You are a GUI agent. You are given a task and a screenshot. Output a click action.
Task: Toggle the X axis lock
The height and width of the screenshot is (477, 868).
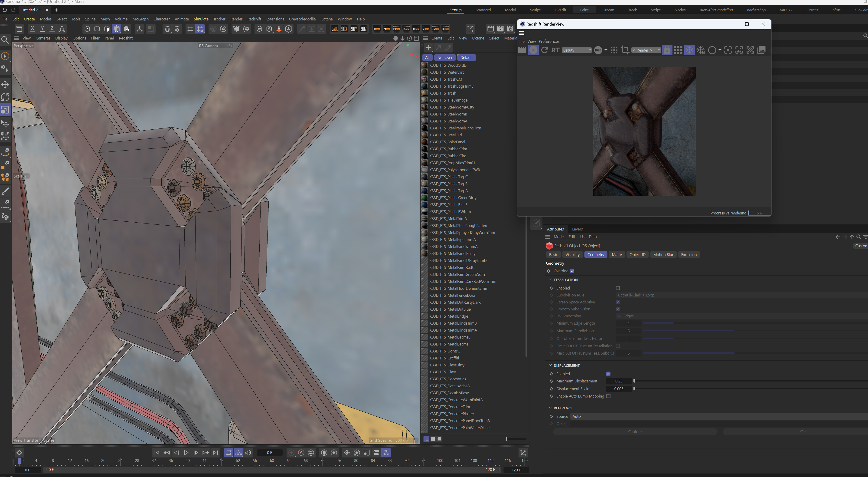32,29
